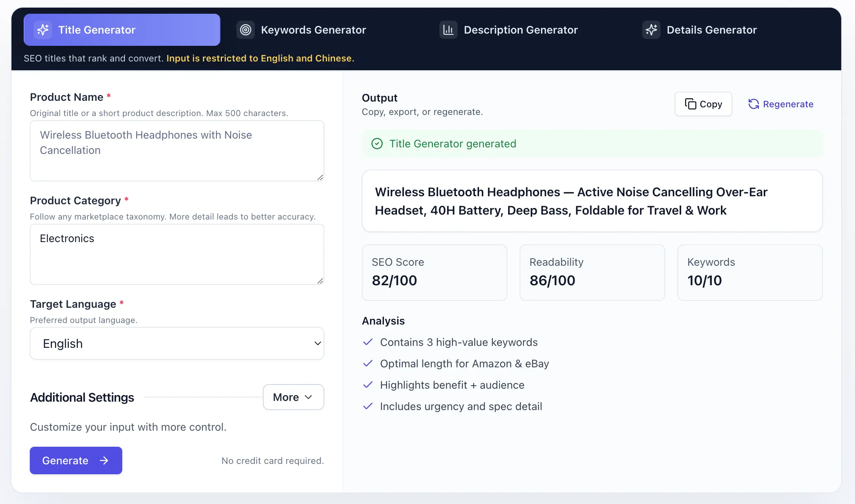Image resolution: width=855 pixels, height=504 pixels.
Task: Focus the Product Name text area
Action: pyautogui.click(x=177, y=151)
